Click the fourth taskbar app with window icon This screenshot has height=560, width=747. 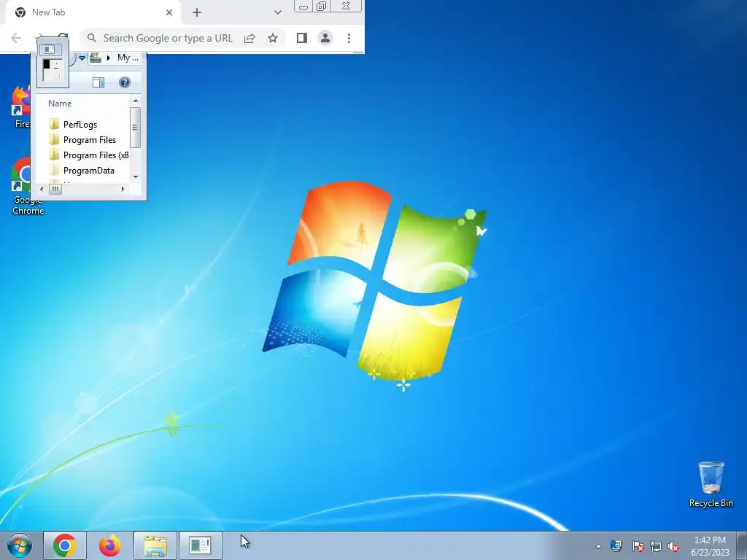tap(200, 545)
